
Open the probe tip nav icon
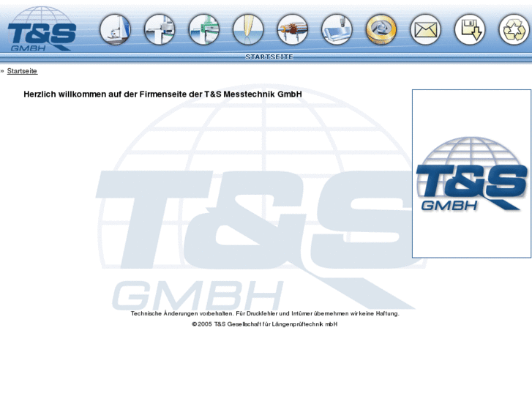pos(248,29)
